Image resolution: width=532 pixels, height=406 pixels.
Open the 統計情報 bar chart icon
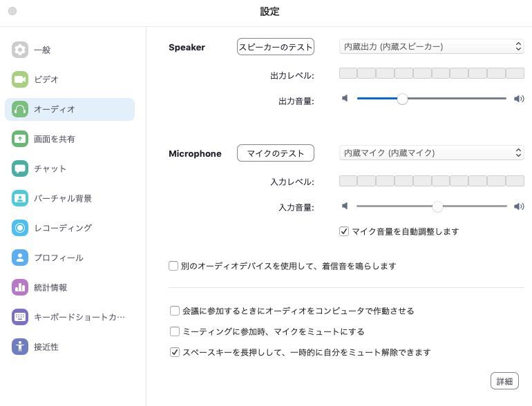coord(20,287)
